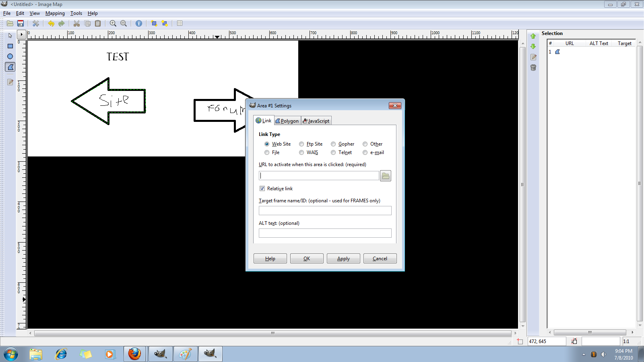Click the Send to Back toolbar icon
Screen dimensions: 644x362
click(x=164, y=23)
